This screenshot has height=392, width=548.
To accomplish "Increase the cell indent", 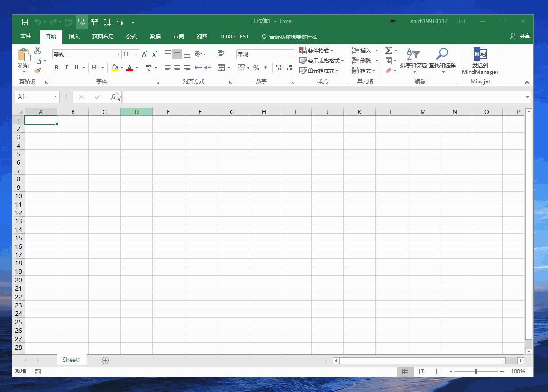I will coord(207,68).
